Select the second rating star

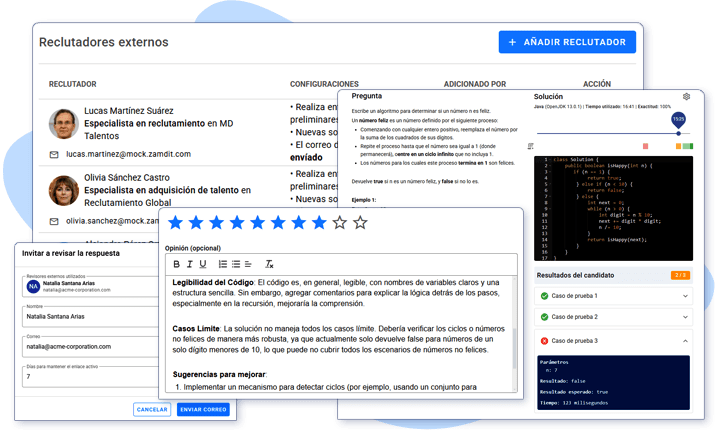click(196, 223)
